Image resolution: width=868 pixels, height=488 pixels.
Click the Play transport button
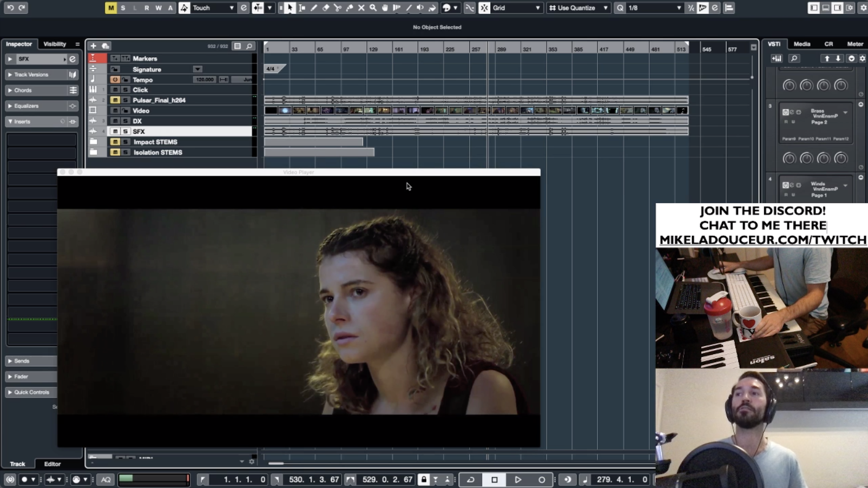pos(518,479)
